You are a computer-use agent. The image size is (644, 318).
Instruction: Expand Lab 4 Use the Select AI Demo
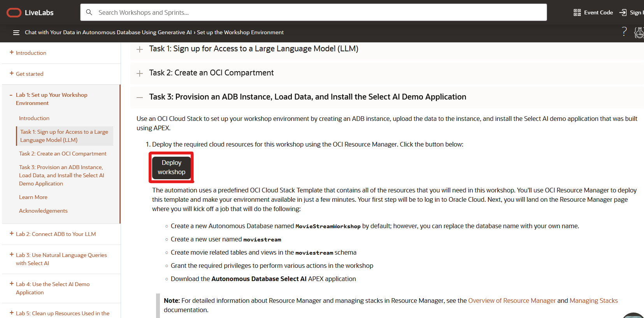tap(12, 284)
